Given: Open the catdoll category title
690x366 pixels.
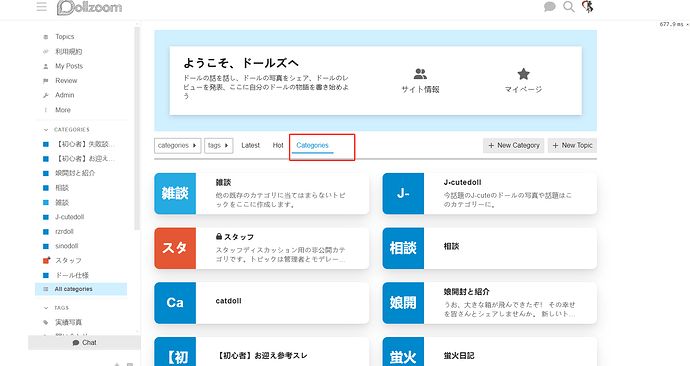Looking at the screenshot, I should pos(228,301).
